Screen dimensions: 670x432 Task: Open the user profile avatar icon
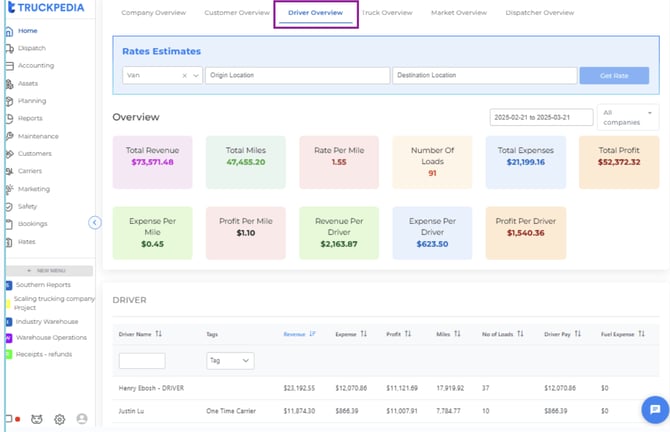pyautogui.click(x=82, y=419)
